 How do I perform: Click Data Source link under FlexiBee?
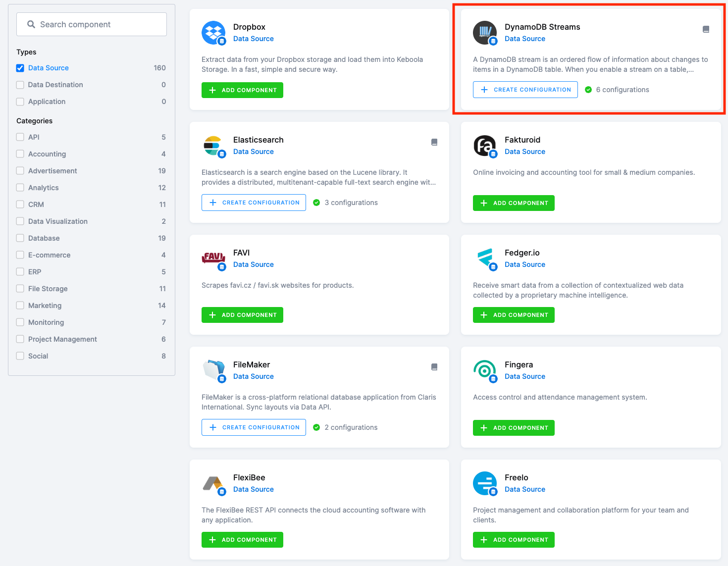[254, 489]
